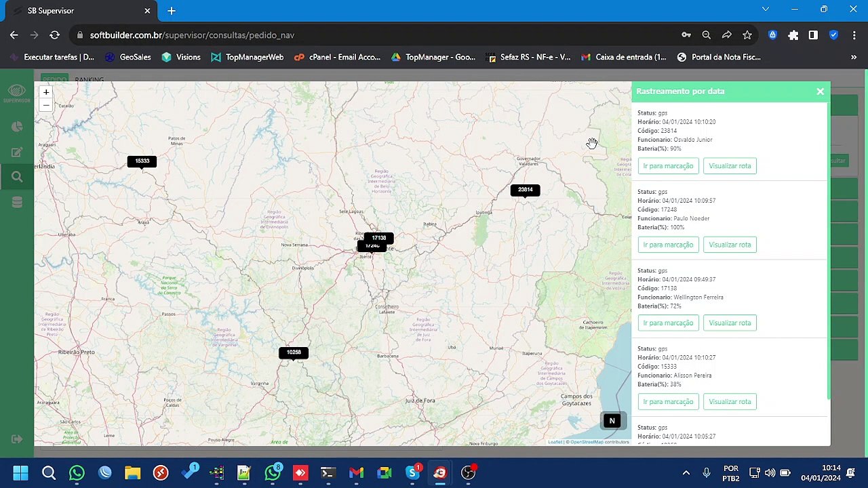Expand the hidden bookmarks overflow
The image size is (868, 488).
click(854, 57)
